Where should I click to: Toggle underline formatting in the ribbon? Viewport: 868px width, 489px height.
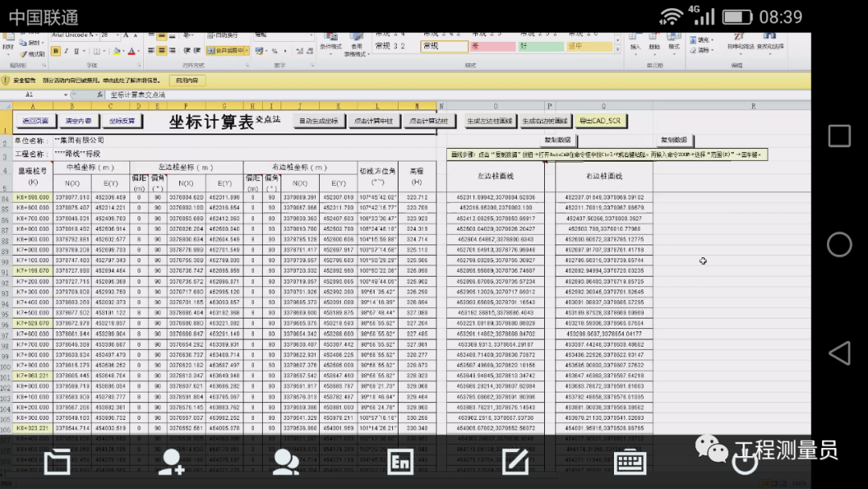[x=76, y=51]
